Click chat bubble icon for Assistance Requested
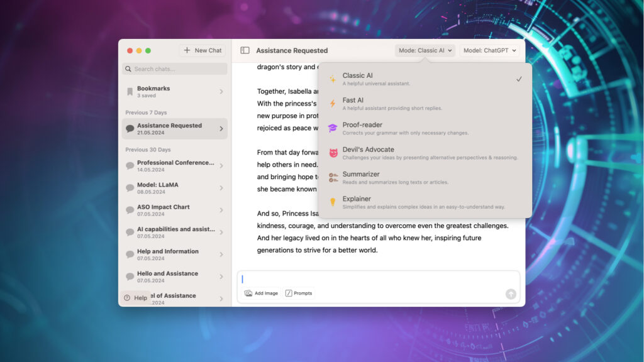 tap(130, 129)
